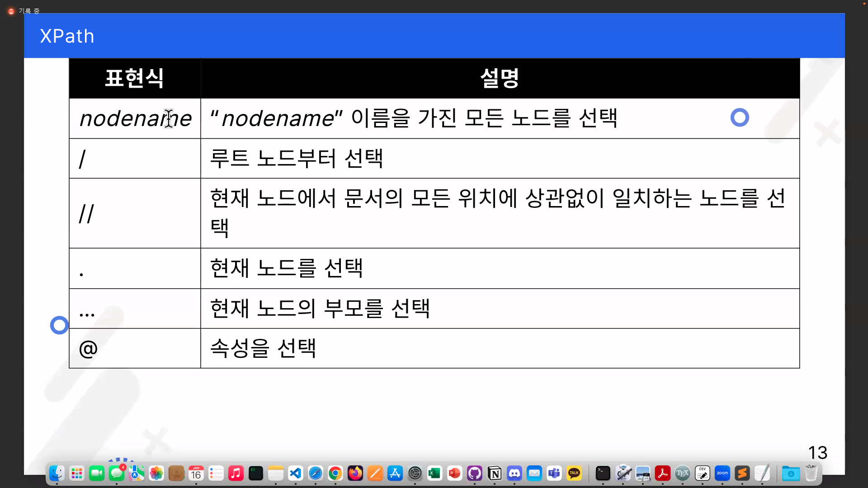The image size is (868, 488).
Task: Open Adobe Acrobat from dock
Action: tap(662, 473)
